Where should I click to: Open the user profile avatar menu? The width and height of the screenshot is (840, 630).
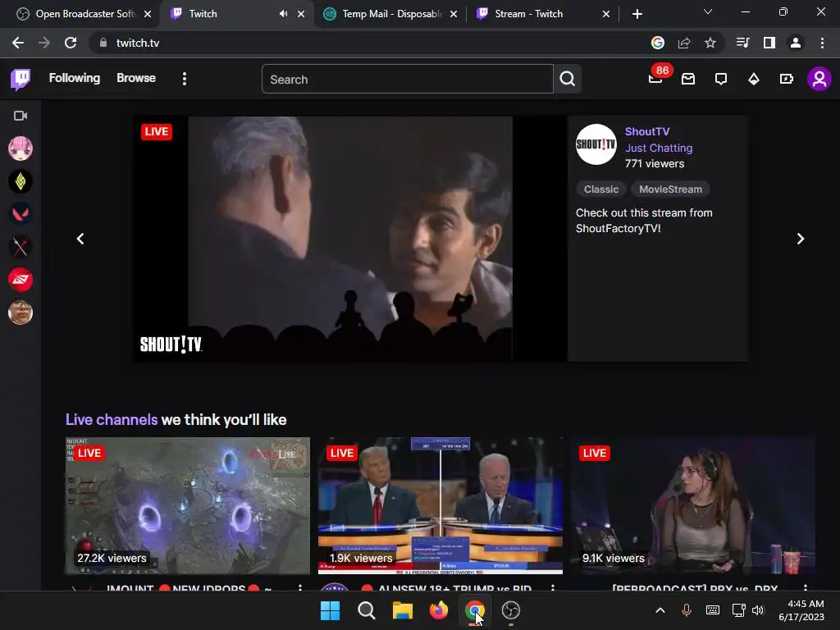(819, 80)
